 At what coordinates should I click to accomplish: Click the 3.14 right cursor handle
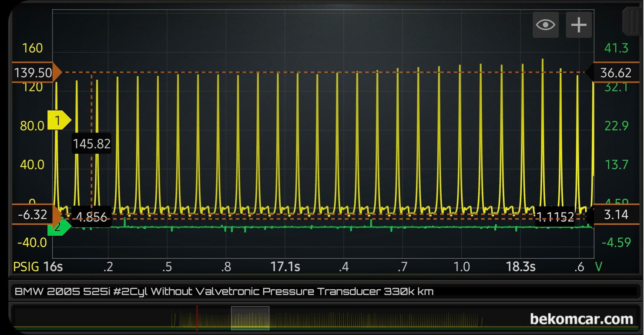[x=614, y=215]
